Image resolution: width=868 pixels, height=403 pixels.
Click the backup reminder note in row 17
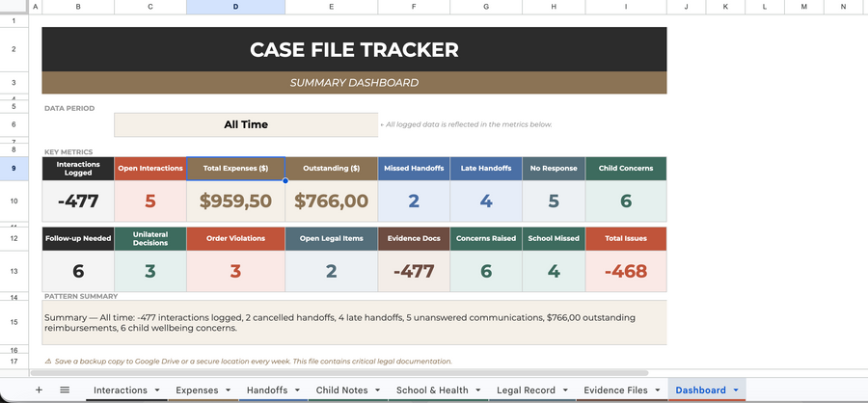[x=248, y=361]
